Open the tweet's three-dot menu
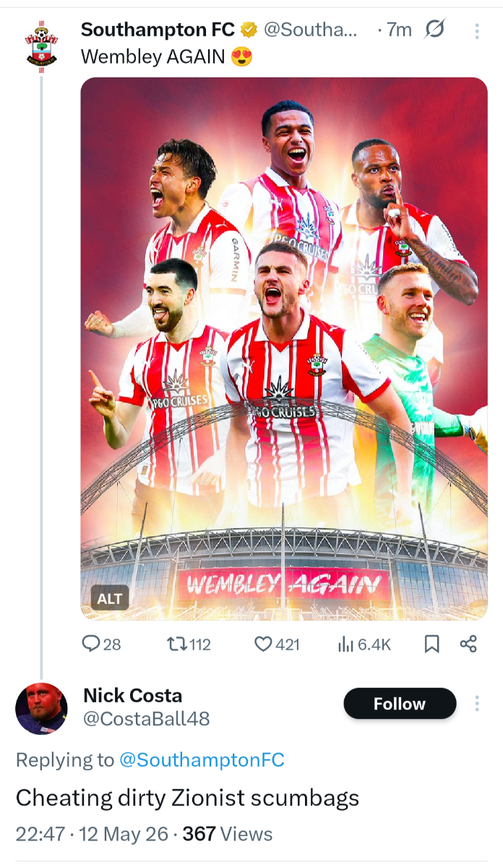This screenshot has width=503, height=868. coord(476,30)
